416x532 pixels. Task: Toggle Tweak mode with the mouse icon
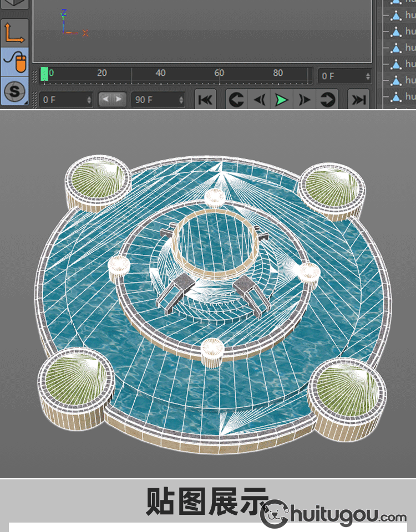click(15, 62)
